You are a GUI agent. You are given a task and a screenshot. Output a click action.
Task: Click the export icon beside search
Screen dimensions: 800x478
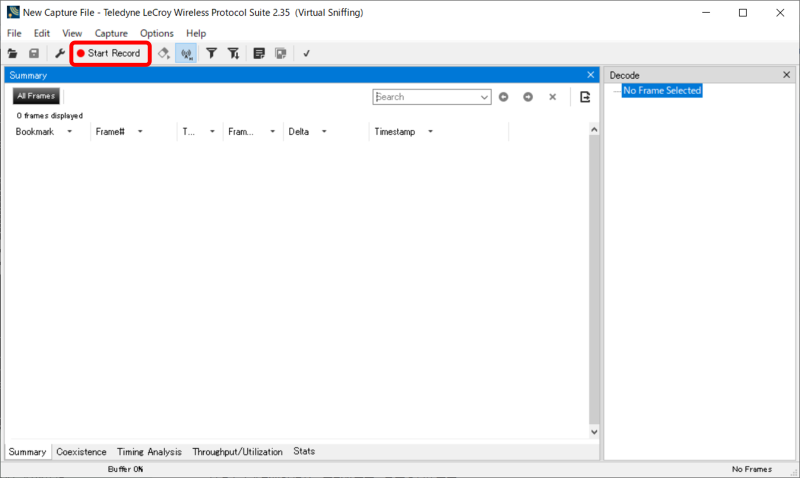(585, 97)
